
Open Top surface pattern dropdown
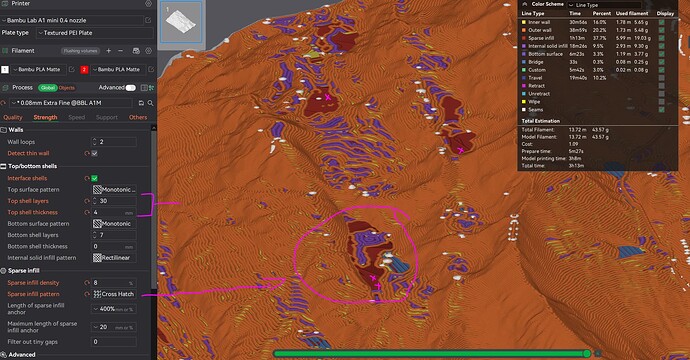[114, 190]
